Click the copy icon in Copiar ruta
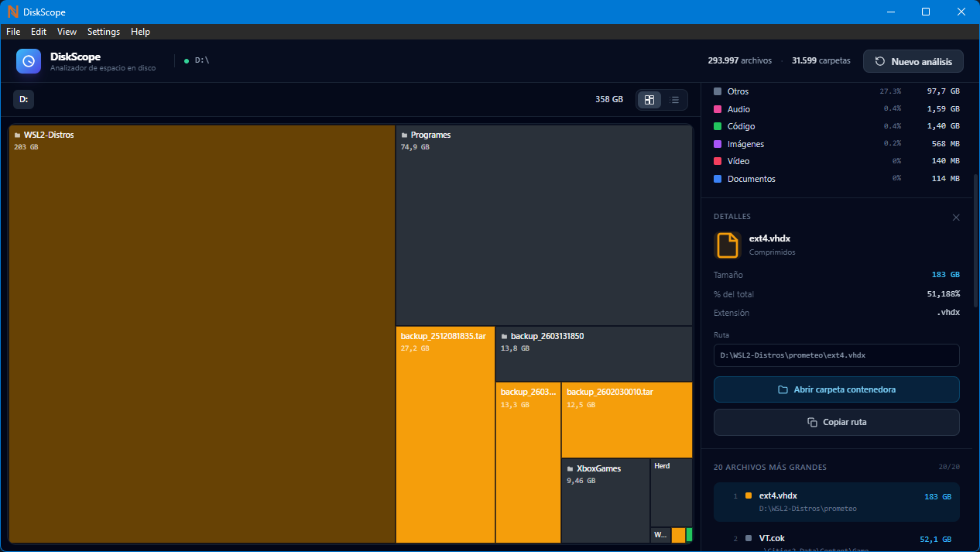Image resolution: width=980 pixels, height=552 pixels. (812, 423)
